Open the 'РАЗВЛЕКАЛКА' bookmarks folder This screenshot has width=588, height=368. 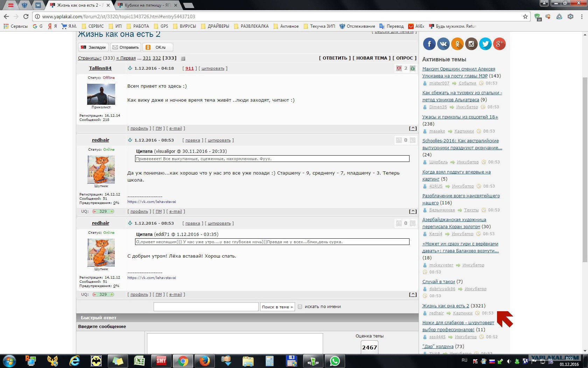[x=251, y=26]
